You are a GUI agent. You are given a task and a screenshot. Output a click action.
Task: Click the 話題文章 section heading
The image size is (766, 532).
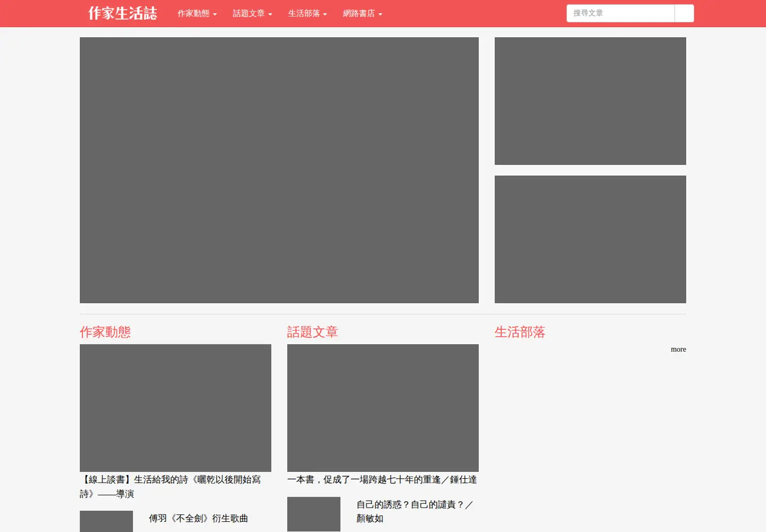click(313, 332)
